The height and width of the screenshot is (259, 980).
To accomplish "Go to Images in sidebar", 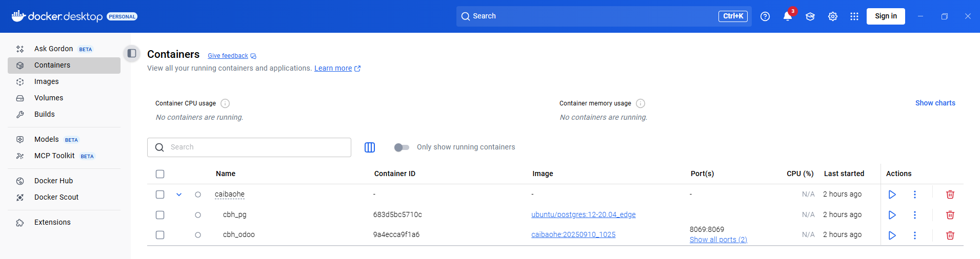I will pyautogui.click(x=47, y=81).
